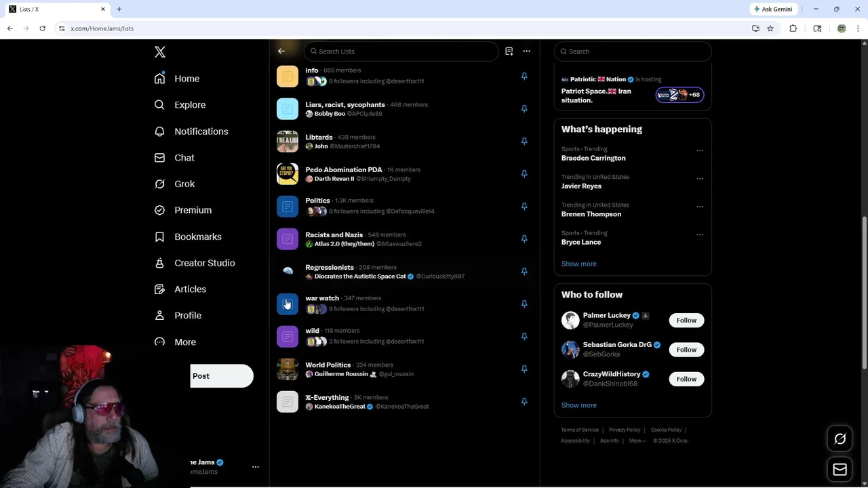868x488 pixels.
Task: Open options for Braeden Carrington trend
Action: 700,150
